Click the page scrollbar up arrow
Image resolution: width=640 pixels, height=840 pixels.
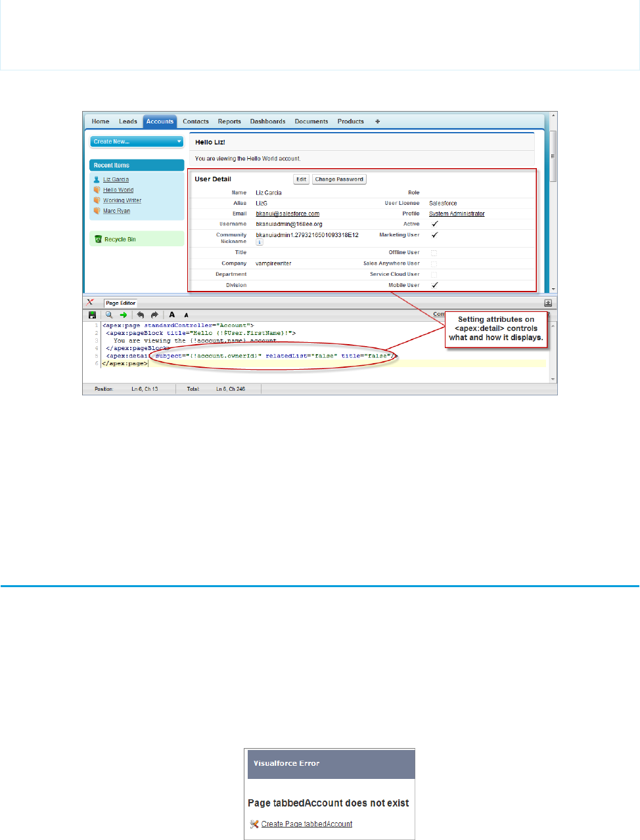click(553, 116)
